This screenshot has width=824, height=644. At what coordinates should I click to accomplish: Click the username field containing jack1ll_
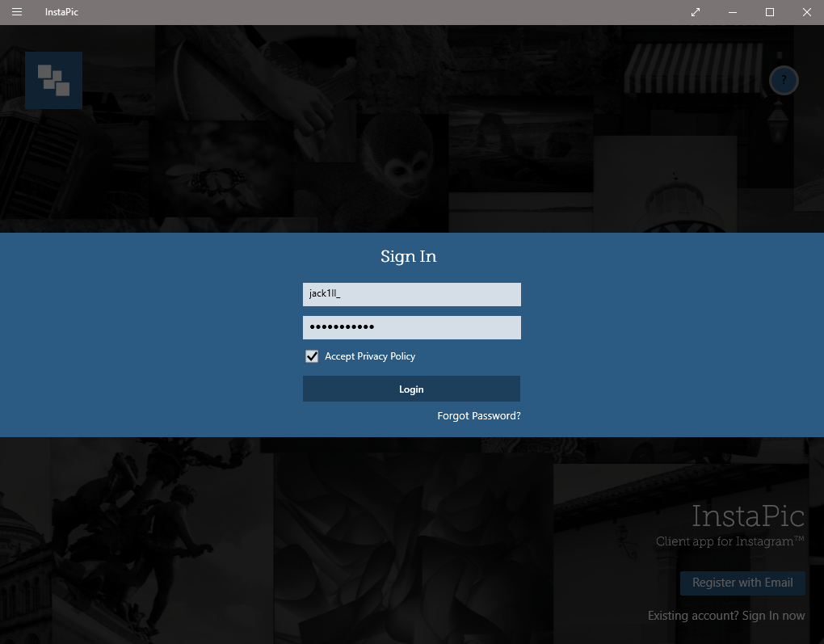point(411,294)
